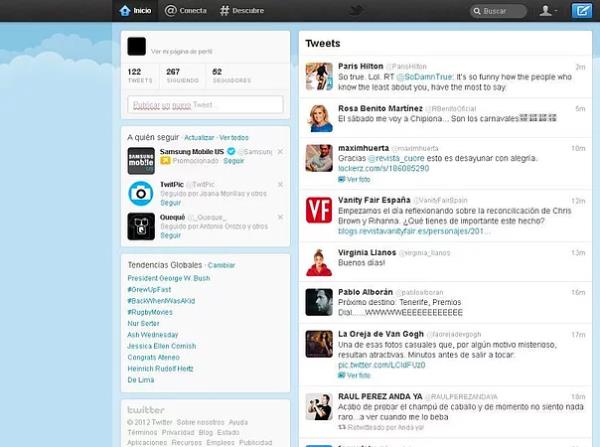Open Paris Hilton name link
600x447 pixels.
(360, 66)
